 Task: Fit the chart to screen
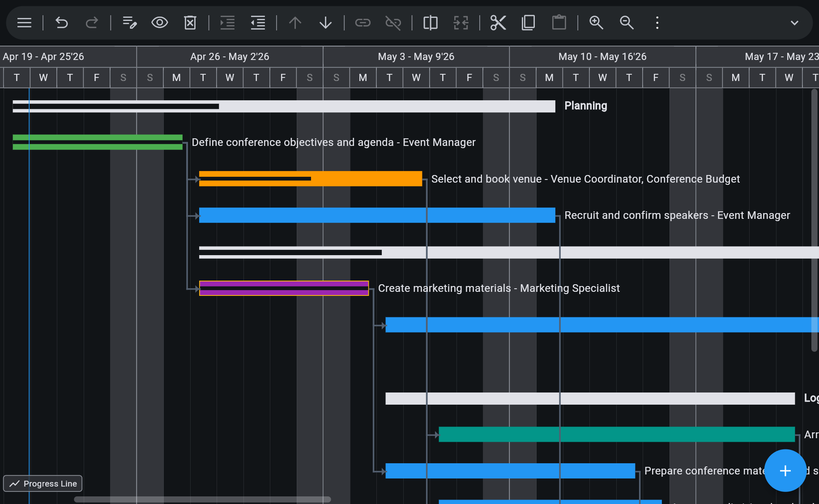pyautogui.click(x=461, y=22)
